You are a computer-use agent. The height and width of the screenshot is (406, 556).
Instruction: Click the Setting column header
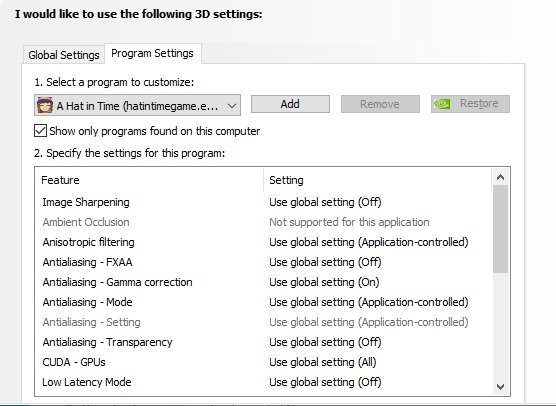click(378, 180)
